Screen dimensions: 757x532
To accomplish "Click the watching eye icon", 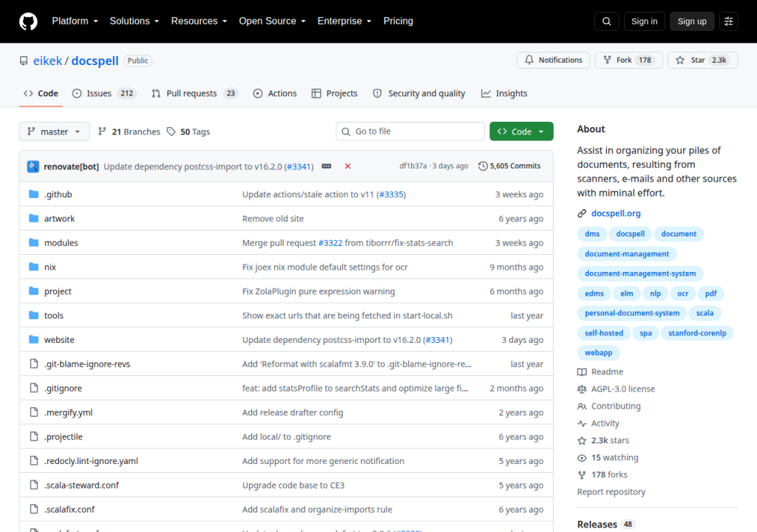I will coord(582,457).
